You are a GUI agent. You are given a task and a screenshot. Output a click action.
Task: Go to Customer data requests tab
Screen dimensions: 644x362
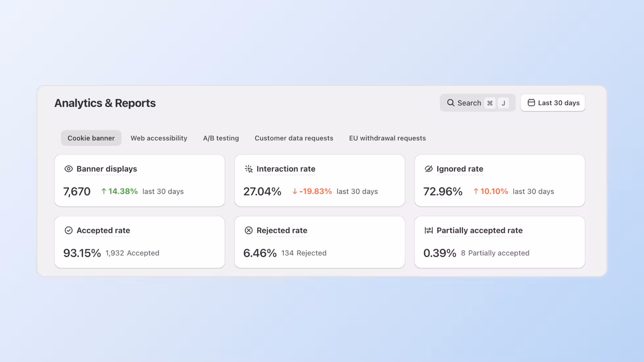pyautogui.click(x=294, y=138)
